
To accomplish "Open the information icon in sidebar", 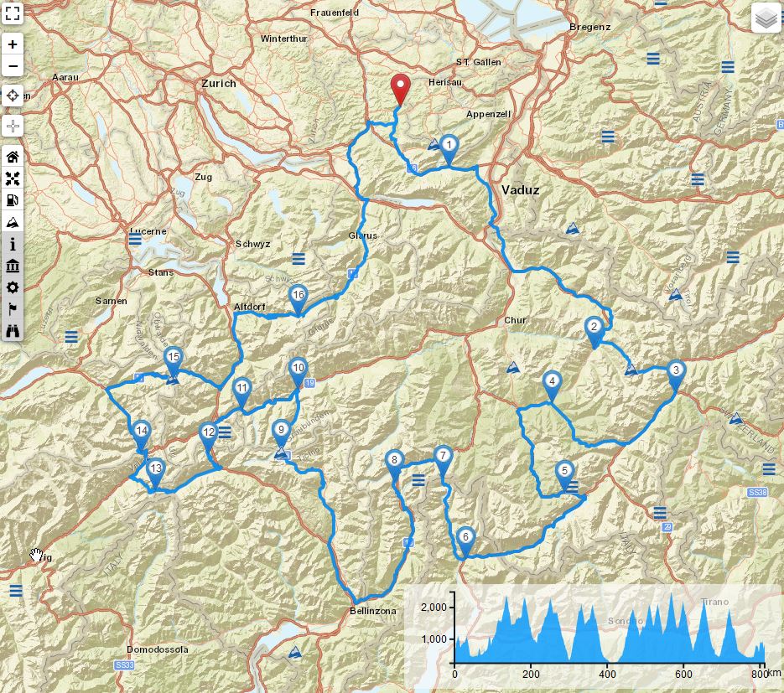I will click(x=13, y=244).
